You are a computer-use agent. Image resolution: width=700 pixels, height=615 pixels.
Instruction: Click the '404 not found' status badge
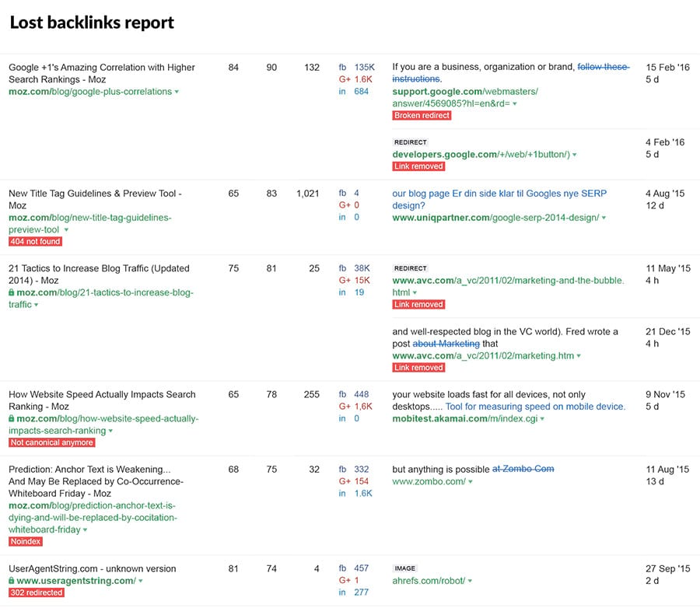tap(36, 242)
